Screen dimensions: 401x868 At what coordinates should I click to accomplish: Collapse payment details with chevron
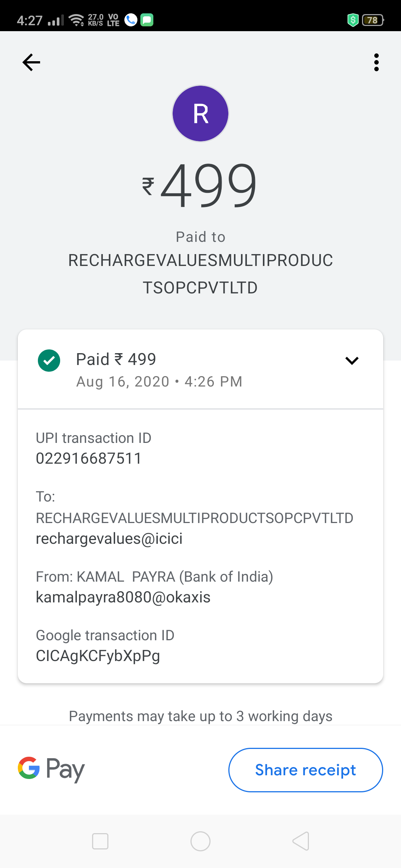[352, 361]
